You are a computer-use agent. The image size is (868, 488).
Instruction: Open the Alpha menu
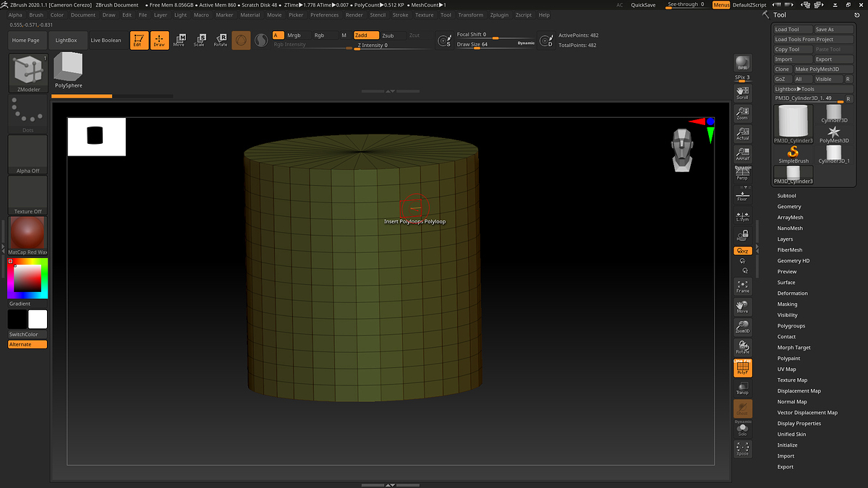click(15, 14)
